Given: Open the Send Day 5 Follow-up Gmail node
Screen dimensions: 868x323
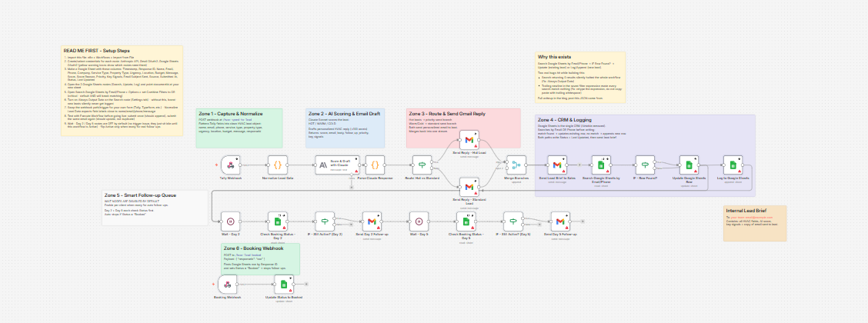Looking at the screenshot, I should point(560,221).
